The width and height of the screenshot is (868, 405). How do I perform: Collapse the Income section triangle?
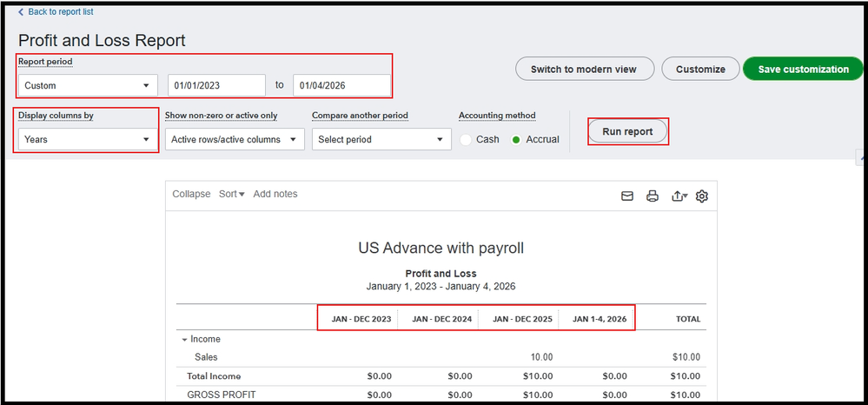coord(184,339)
